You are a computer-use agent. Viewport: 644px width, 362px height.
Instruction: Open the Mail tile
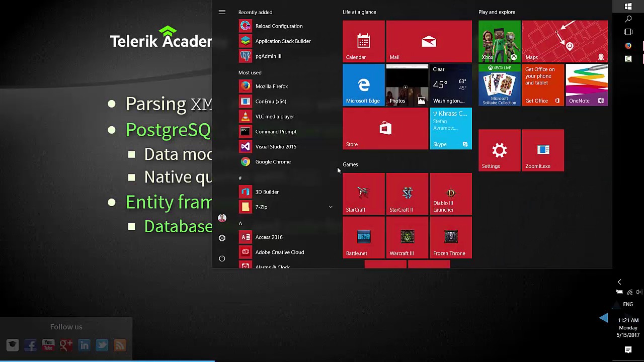(x=429, y=41)
